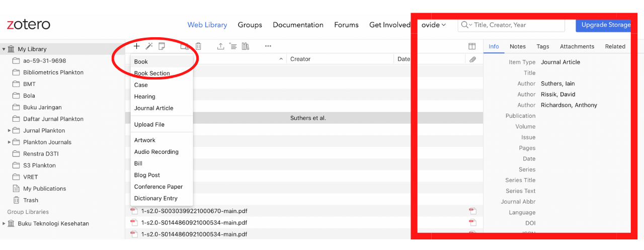Viewport: 644px width, 250px height.
Task: Open the S3 Plankton collection
Action: coord(39,165)
